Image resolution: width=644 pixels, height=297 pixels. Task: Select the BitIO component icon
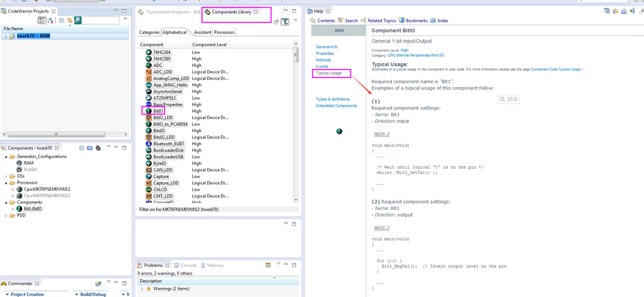click(x=148, y=111)
